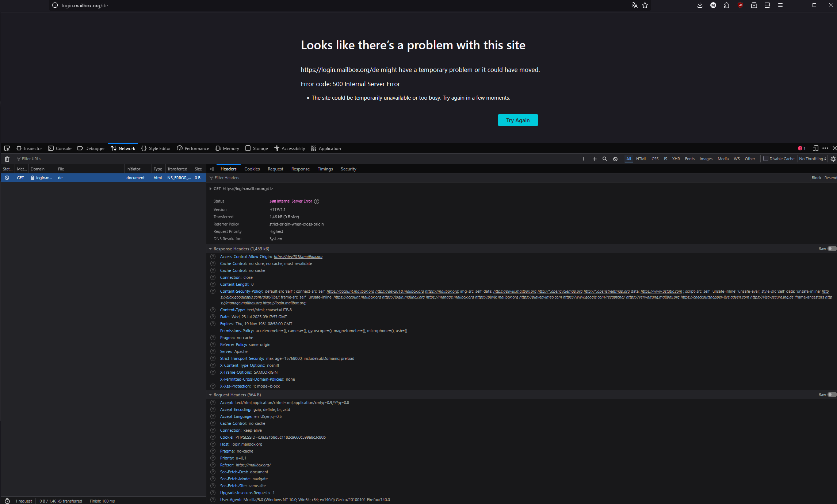
Task: Select the GET login.mailbox.org request row
Action: (x=103, y=178)
